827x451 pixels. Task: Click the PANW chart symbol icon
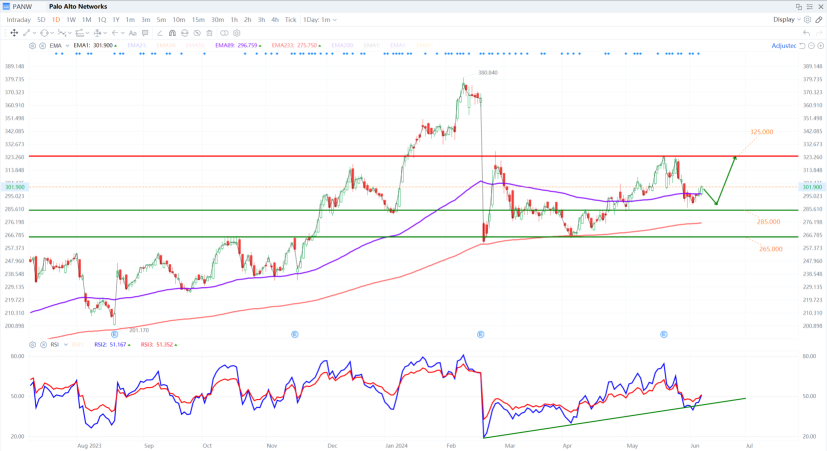6,6
